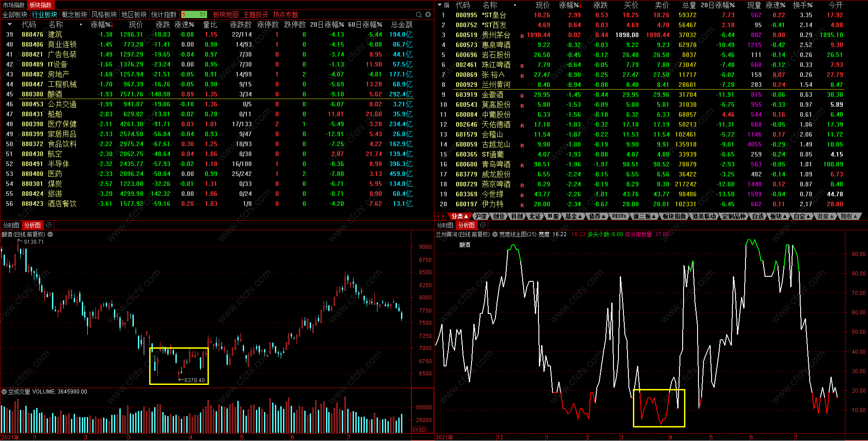Select 酒店餐饮 sector row
The height and width of the screenshot is (441, 868).
(x=217, y=204)
